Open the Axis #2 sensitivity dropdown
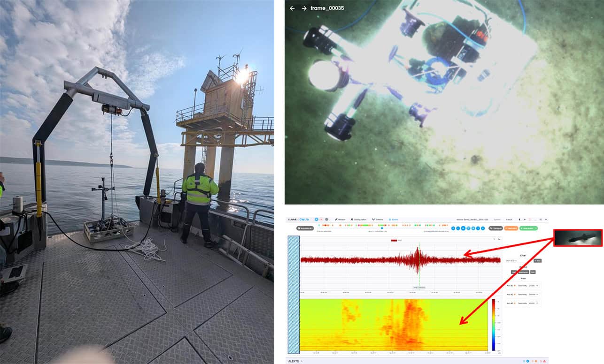Screen dimensions: 604x364 534,295
